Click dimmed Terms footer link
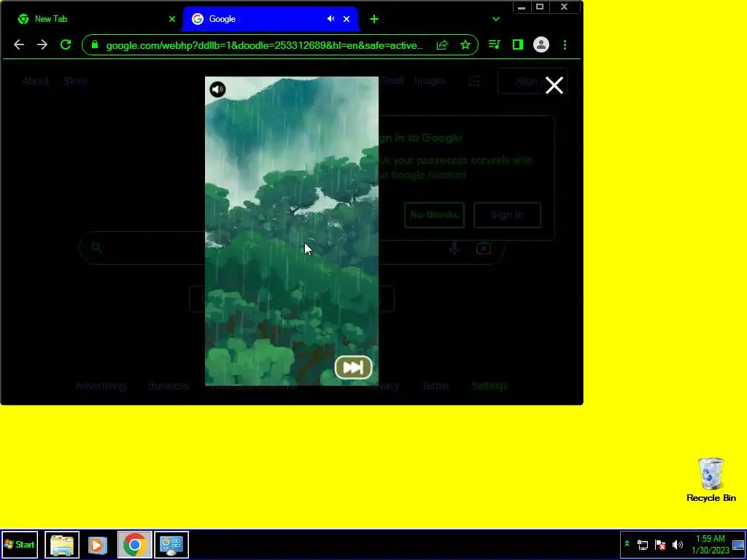Image resolution: width=747 pixels, height=560 pixels. (435, 386)
